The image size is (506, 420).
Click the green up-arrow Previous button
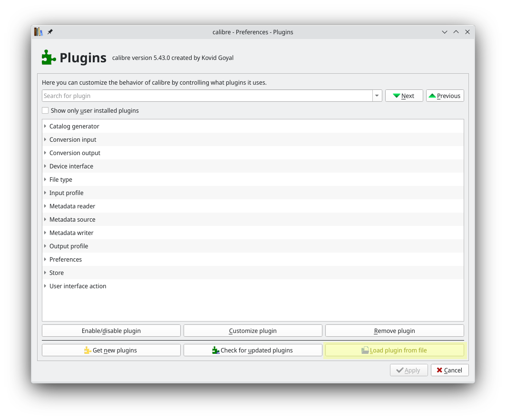pyautogui.click(x=445, y=96)
